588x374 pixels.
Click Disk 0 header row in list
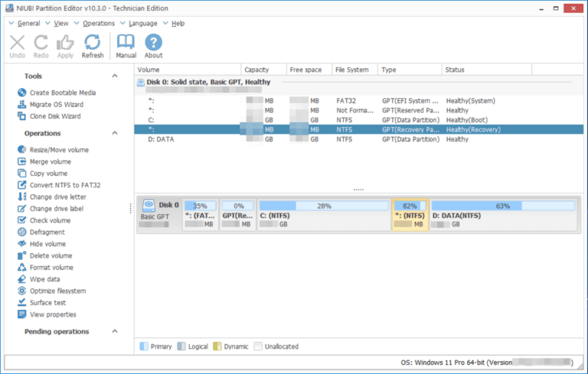359,86
